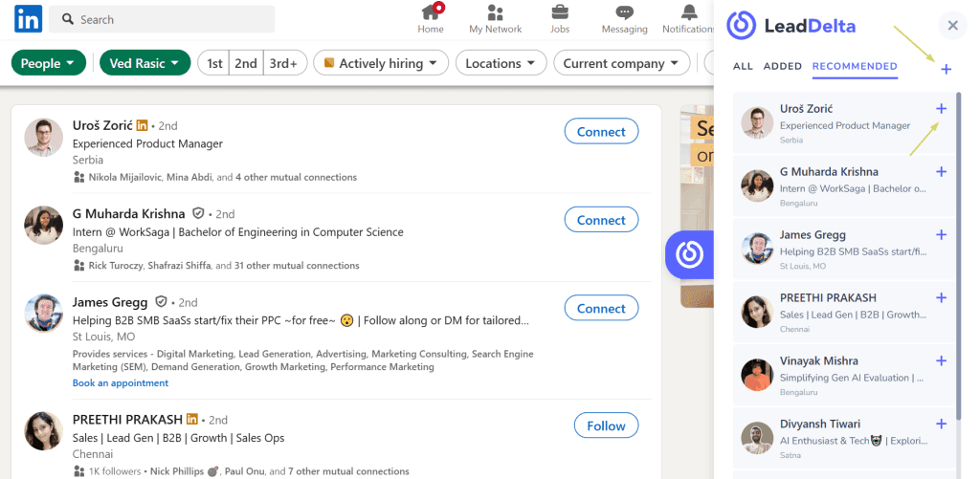Click 'St Louis, MO' text in LeadDelta panel
The width and height of the screenshot is (980, 479).
[x=803, y=266]
